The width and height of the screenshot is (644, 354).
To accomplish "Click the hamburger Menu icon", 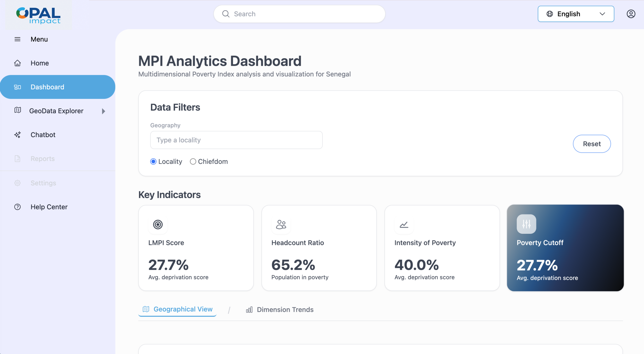I will pos(17,39).
